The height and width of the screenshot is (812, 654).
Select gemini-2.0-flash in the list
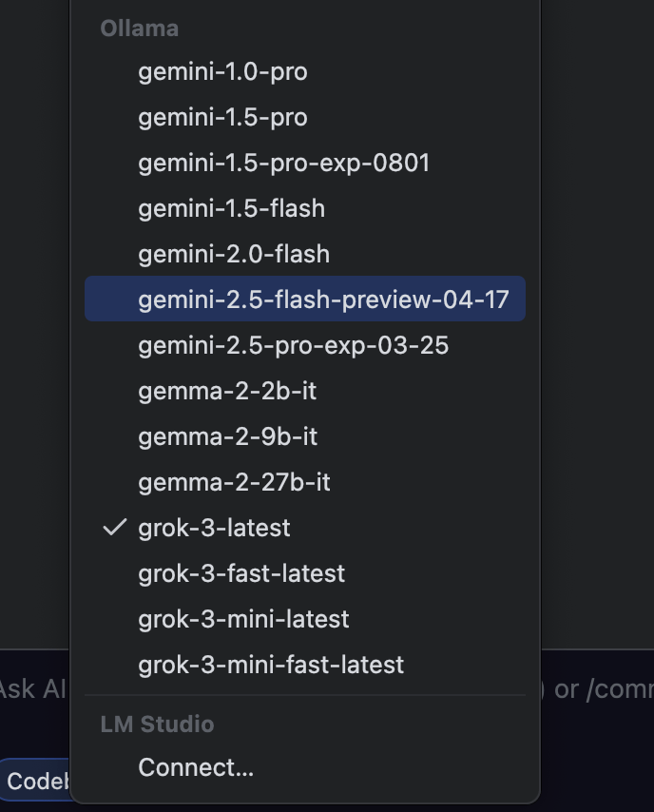(234, 254)
